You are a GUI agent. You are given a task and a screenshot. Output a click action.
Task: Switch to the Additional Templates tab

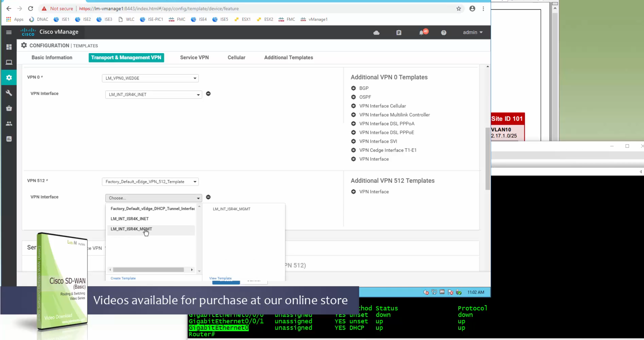pos(288,57)
